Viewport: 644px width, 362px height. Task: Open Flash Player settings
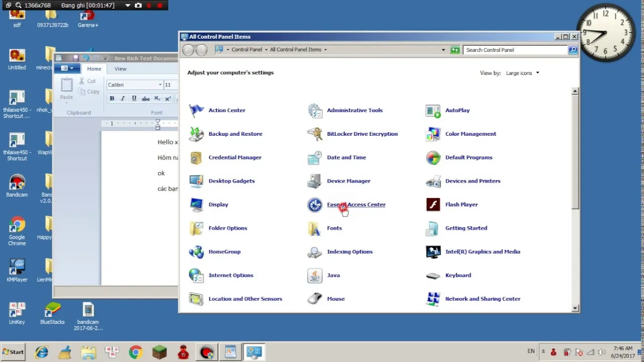(x=461, y=204)
